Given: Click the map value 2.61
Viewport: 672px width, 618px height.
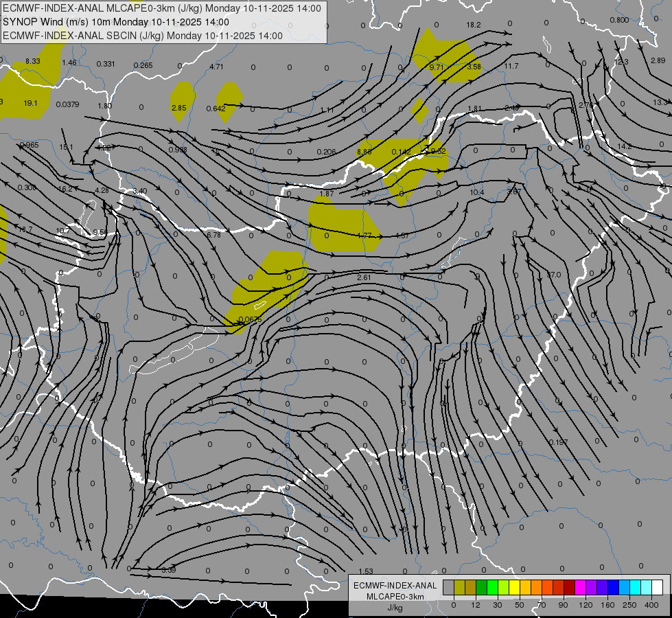Looking at the screenshot, I should [364, 277].
